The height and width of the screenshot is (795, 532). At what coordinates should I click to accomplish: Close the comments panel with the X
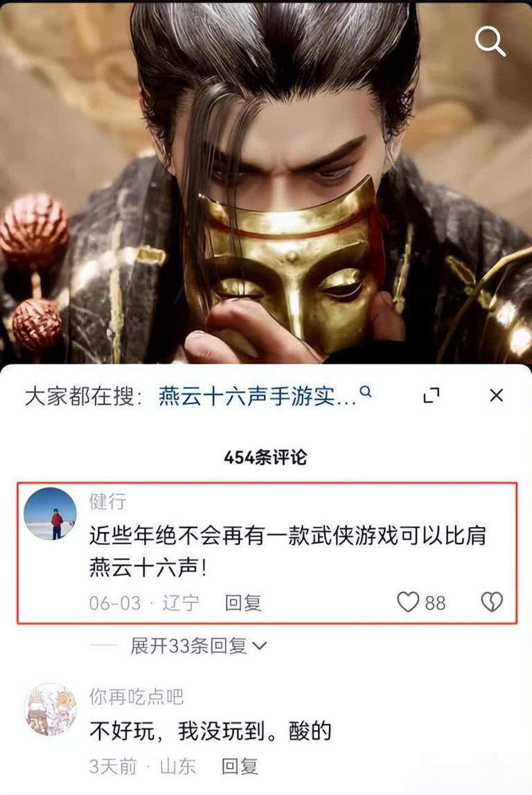497,395
